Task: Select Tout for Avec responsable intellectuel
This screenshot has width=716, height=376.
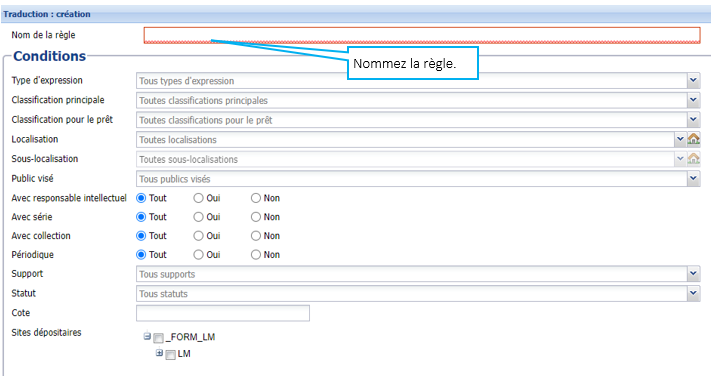Action: (x=142, y=198)
